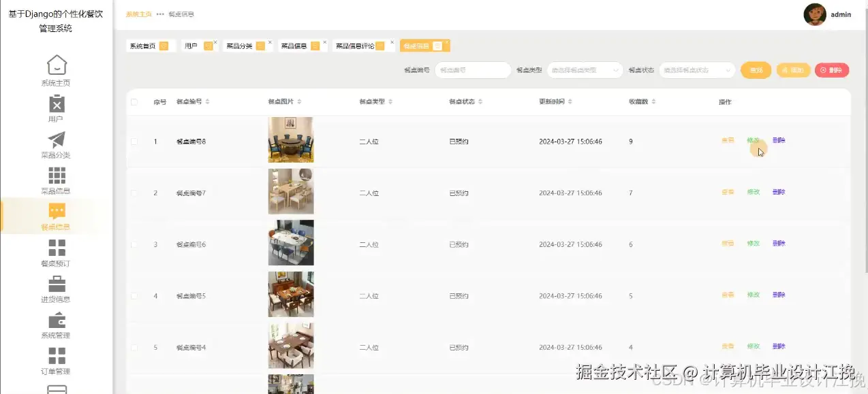Check the checkbox for row 餐桌编号5

coord(134,296)
